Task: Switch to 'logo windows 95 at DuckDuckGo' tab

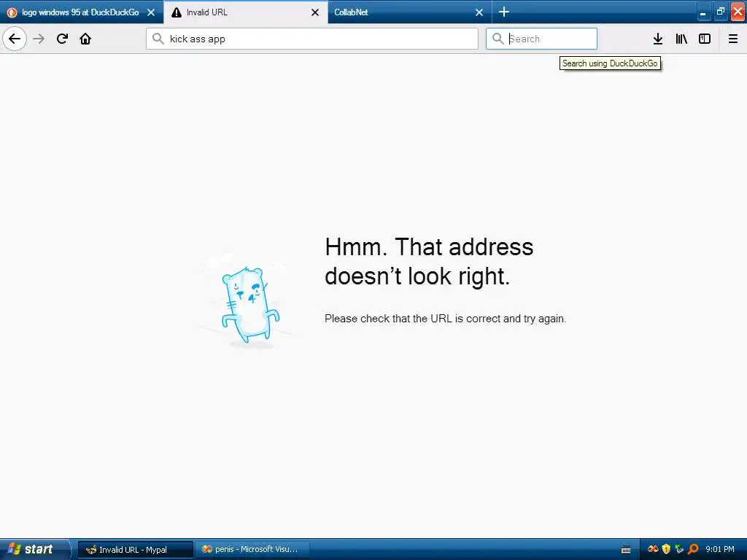Action: tap(82, 12)
